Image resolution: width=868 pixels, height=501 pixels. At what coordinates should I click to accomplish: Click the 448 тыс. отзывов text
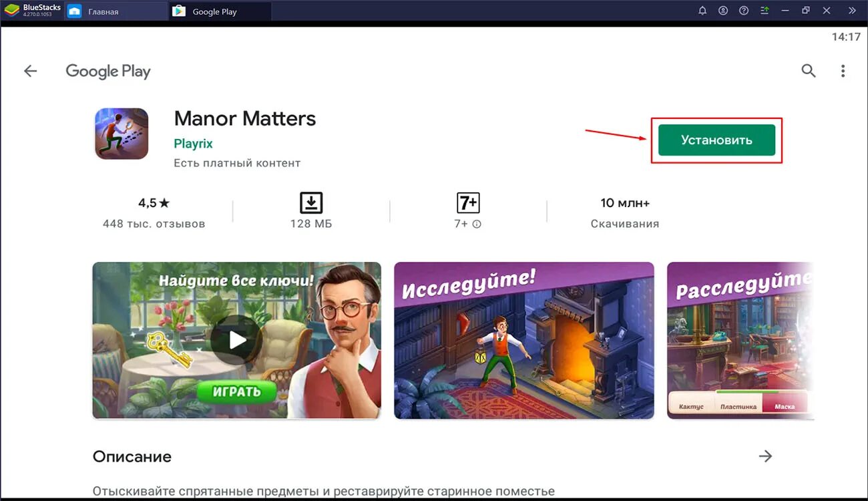point(154,224)
